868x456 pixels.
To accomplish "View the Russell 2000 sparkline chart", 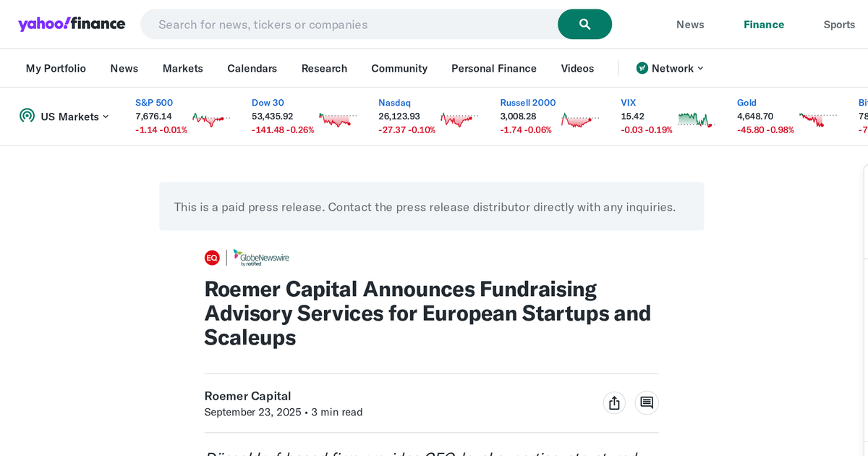I will pyautogui.click(x=581, y=119).
